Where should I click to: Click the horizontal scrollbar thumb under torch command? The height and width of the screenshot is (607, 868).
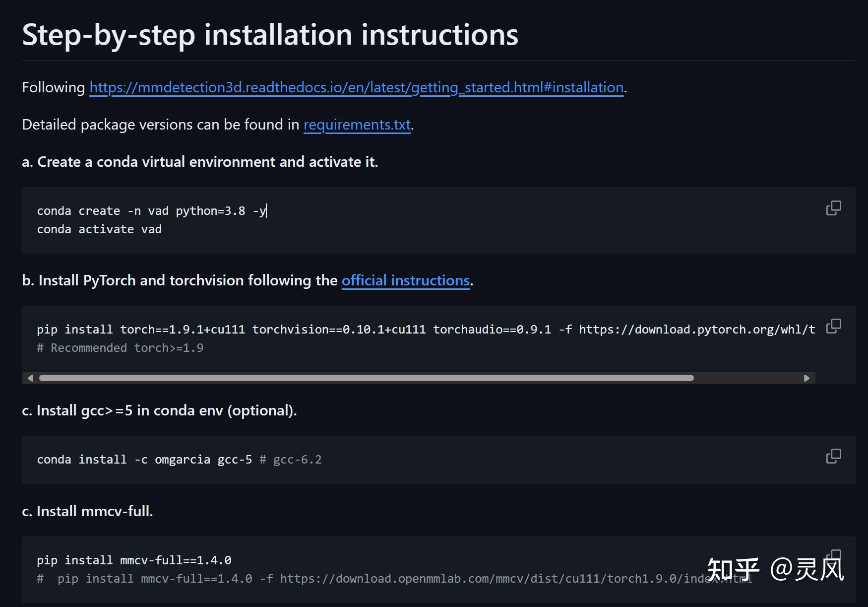click(x=366, y=378)
